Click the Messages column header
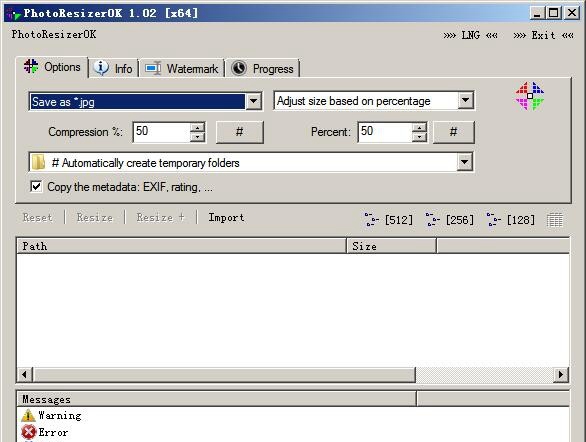 point(216,399)
